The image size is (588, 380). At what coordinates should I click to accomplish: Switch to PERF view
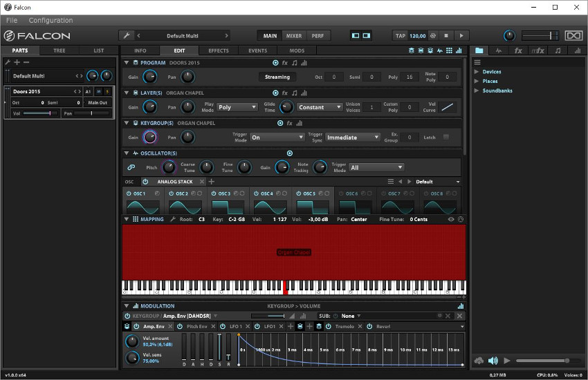pyautogui.click(x=318, y=35)
